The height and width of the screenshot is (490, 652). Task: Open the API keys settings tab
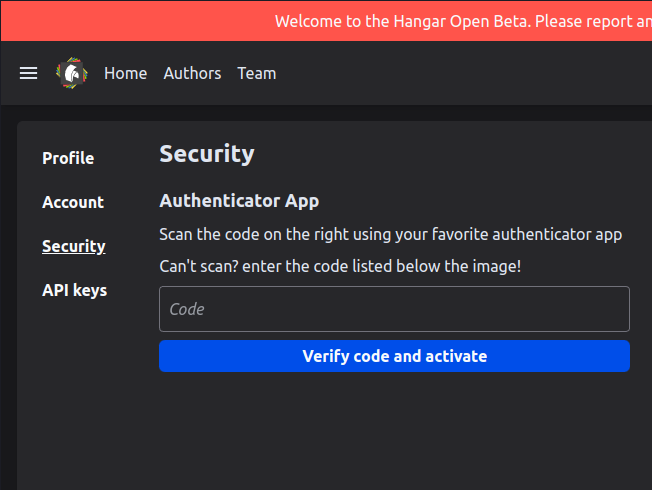74,290
